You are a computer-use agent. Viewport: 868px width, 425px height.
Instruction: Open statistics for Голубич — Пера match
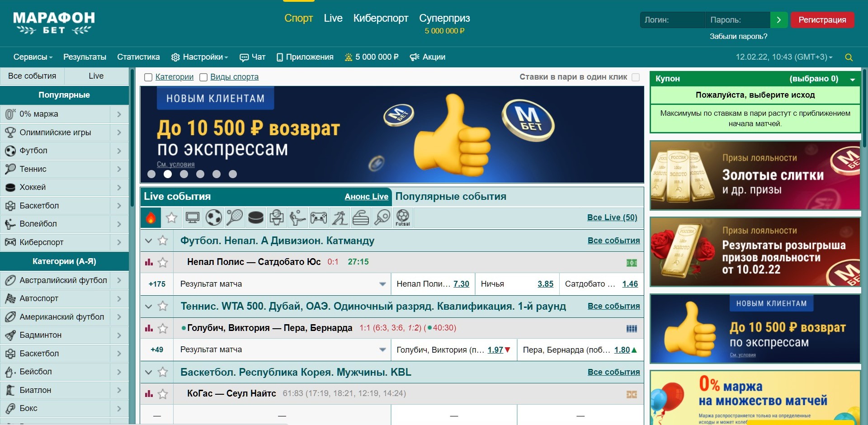pos(149,328)
